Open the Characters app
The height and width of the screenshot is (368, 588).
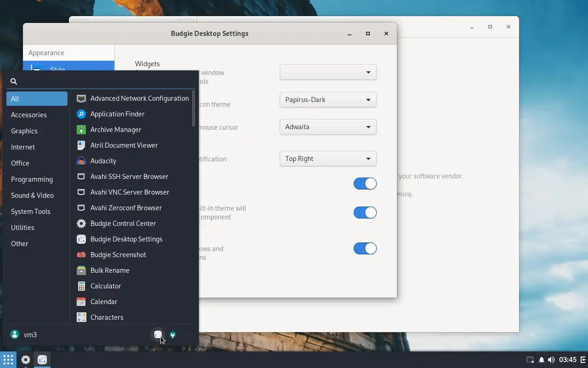(133, 317)
